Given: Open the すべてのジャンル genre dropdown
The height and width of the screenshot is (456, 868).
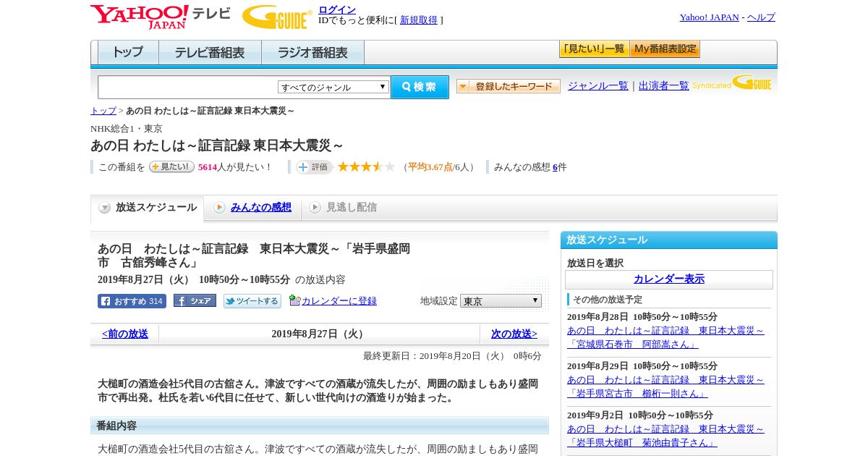Looking at the screenshot, I should (333, 87).
